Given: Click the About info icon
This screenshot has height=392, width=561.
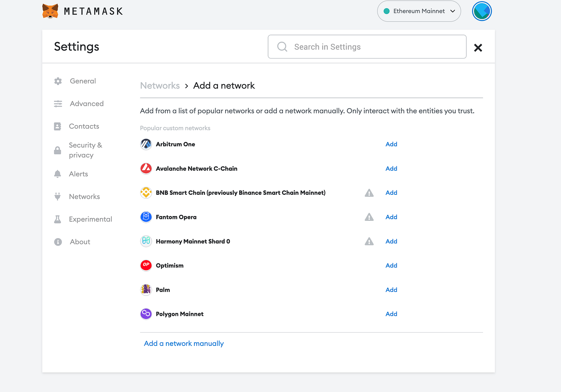Looking at the screenshot, I should [58, 242].
